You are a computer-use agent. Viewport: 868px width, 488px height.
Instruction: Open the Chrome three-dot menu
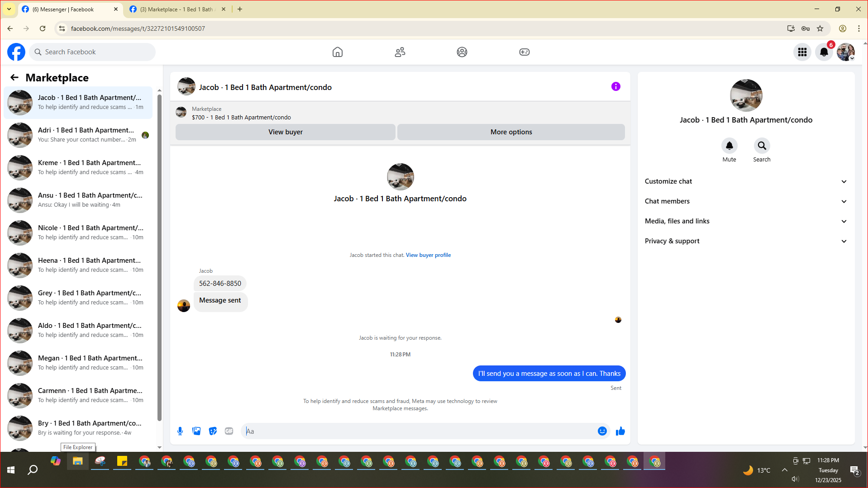pyautogui.click(x=858, y=28)
